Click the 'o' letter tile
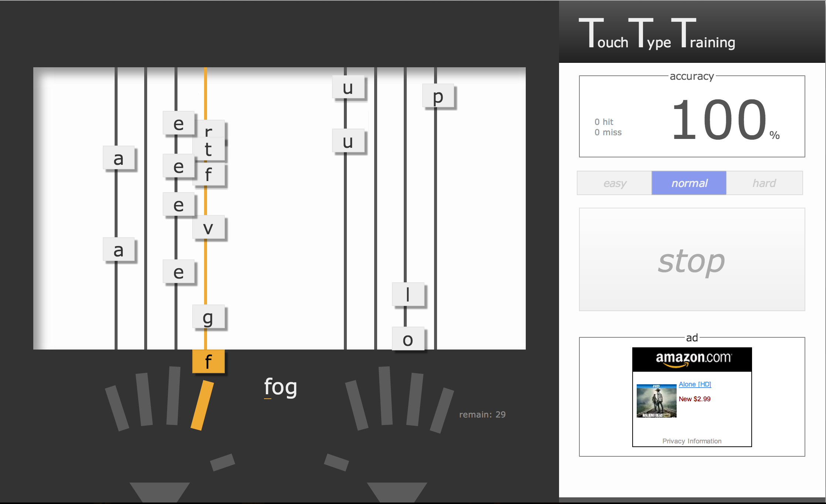The image size is (826, 504). click(408, 339)
